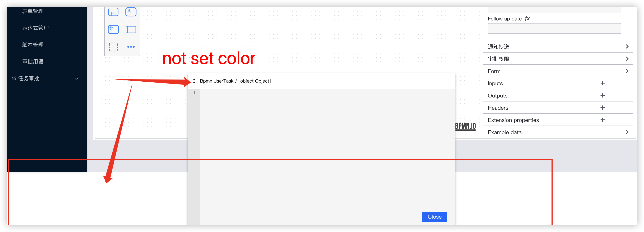Activate the lasso selection tool
This screenshot has width=644, height=232.
(113, 47)
